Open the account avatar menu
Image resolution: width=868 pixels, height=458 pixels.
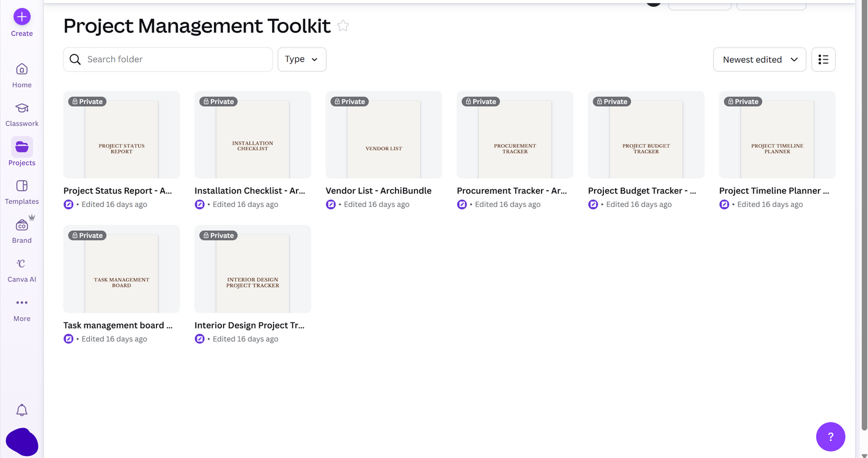(22, 442)
